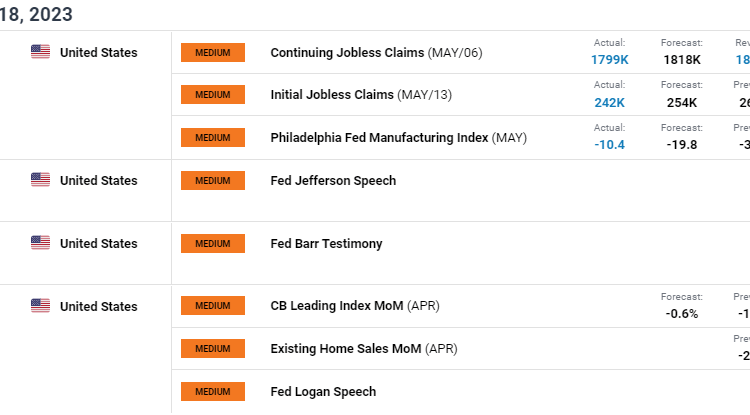
Task: Select the Fed Logan Speech entry
Action: coord(323,391)
